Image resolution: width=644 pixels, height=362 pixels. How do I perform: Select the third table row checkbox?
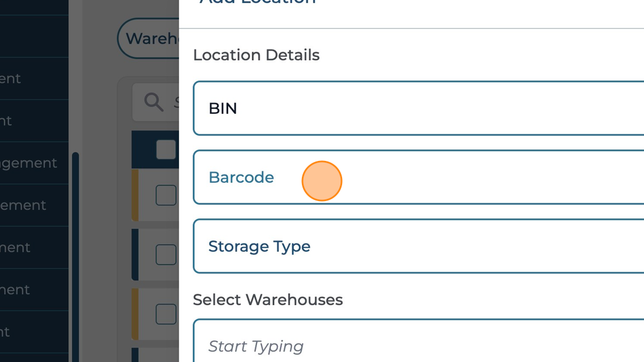[x=166, y=314]
